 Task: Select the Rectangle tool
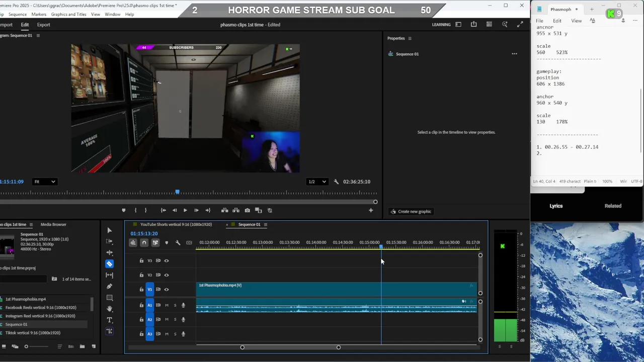109,298
